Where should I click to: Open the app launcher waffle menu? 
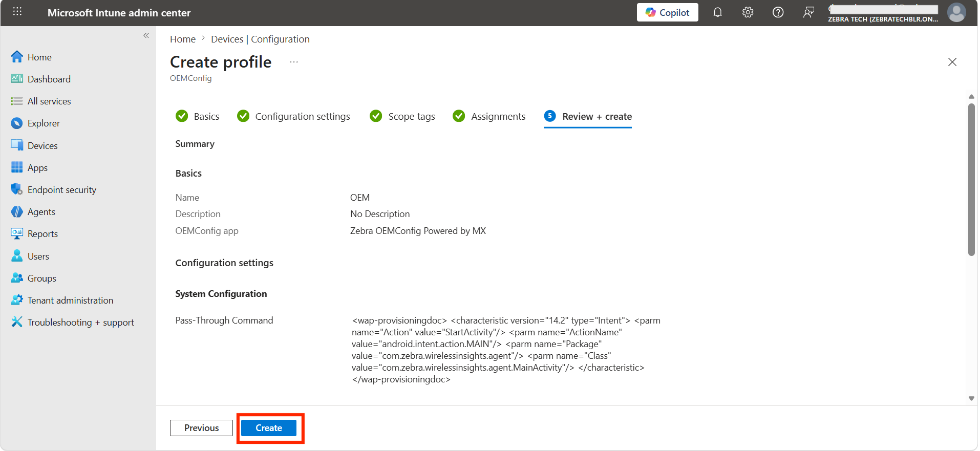[x=17, y=12]
